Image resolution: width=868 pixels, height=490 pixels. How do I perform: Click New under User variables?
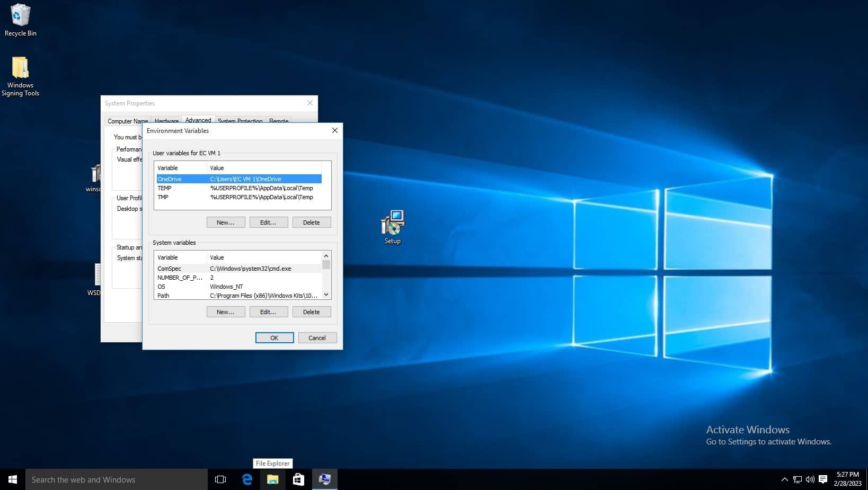click(x=226, y=222)
